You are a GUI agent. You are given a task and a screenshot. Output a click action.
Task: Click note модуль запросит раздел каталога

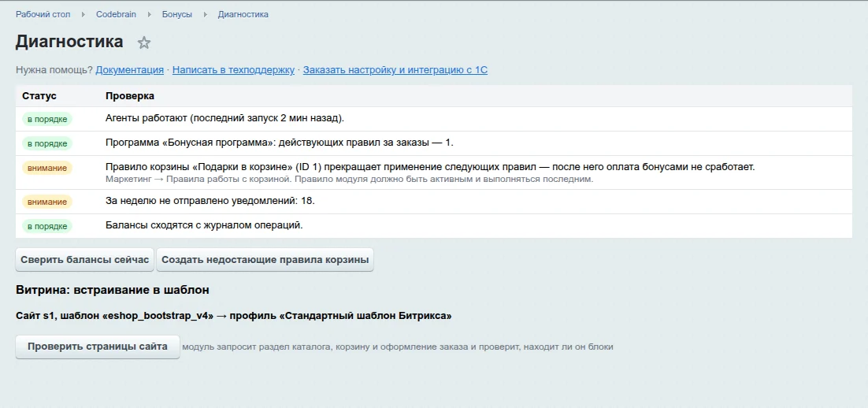tap(398, 347)
